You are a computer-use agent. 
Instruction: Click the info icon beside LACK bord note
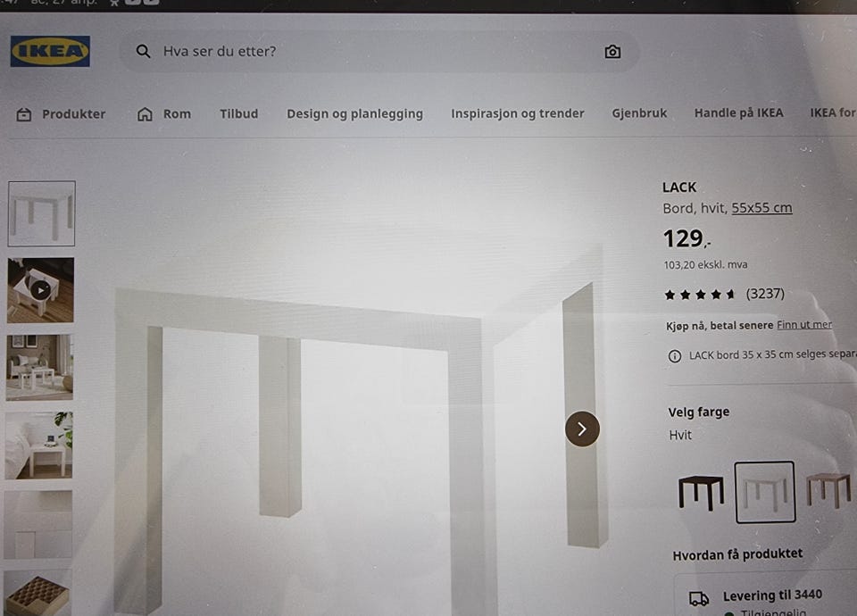point(675,356)
